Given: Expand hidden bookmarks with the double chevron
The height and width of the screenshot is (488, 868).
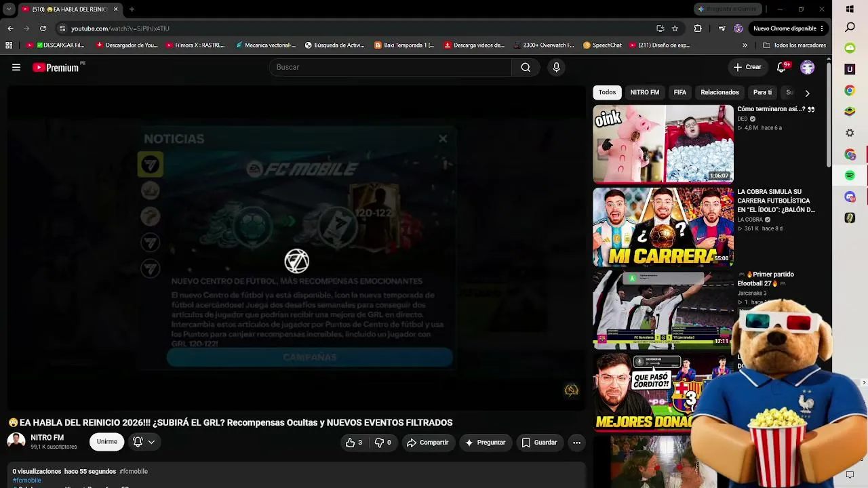Looking at the screenshot, I should 745,45.
